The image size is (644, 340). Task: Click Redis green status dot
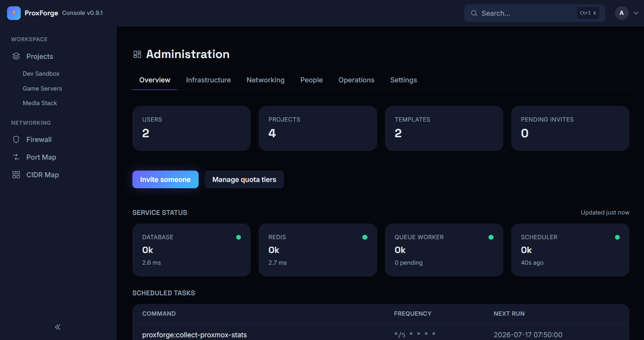[x=365, y=237]
